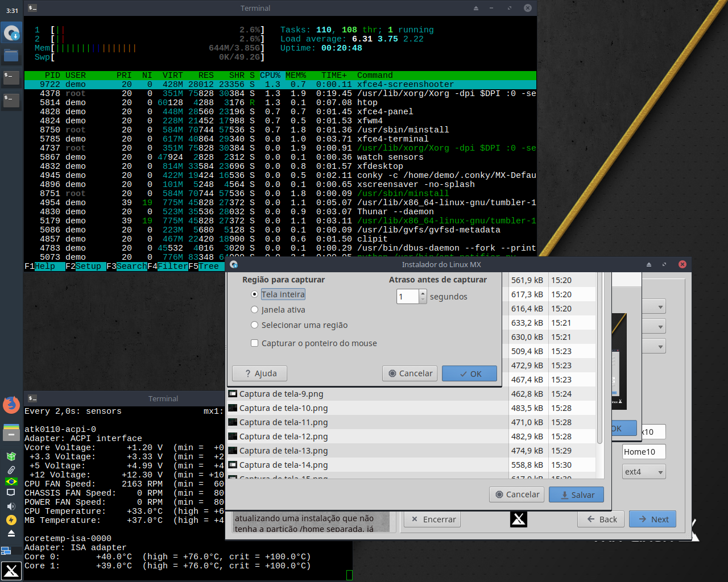
Task: Click the Salvar button
Action: coord(576,494)
